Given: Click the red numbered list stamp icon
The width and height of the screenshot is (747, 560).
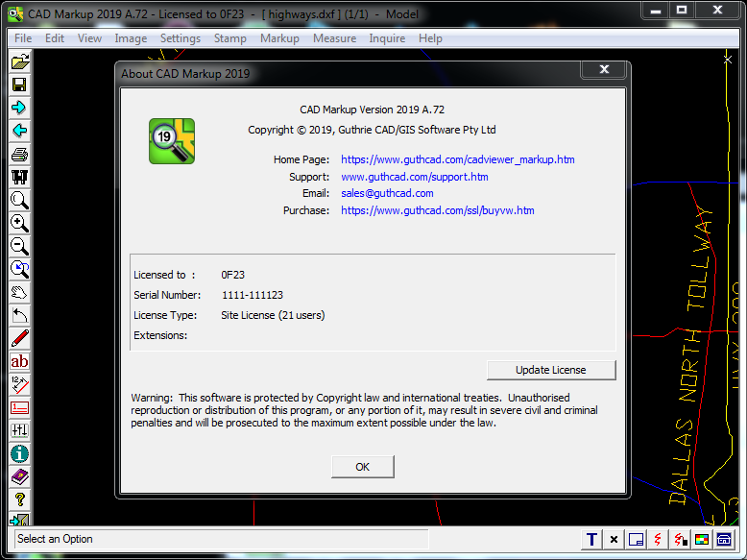Looking at the screenshot, I should (19, 408).
